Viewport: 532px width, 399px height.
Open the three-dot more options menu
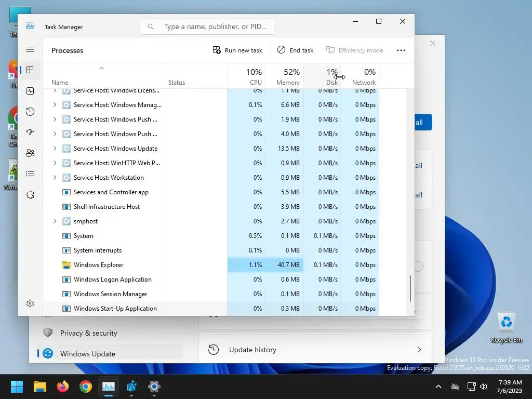click(401, 50)
